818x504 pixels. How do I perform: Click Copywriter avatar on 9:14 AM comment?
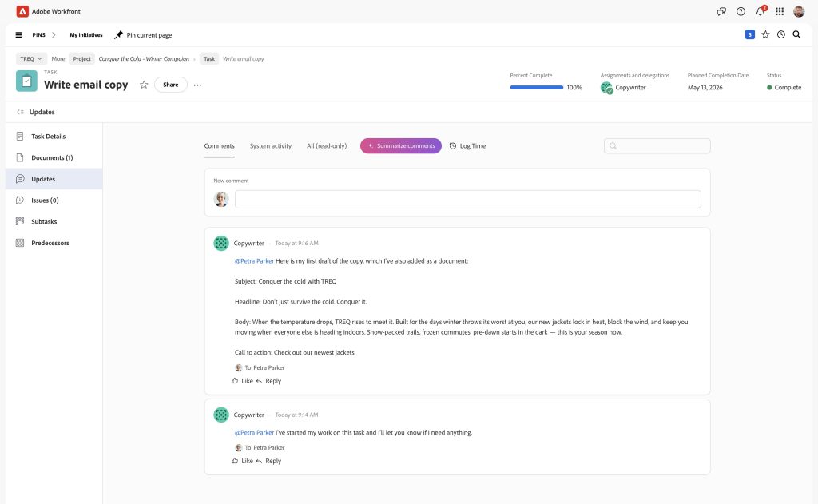click(221, 415)
